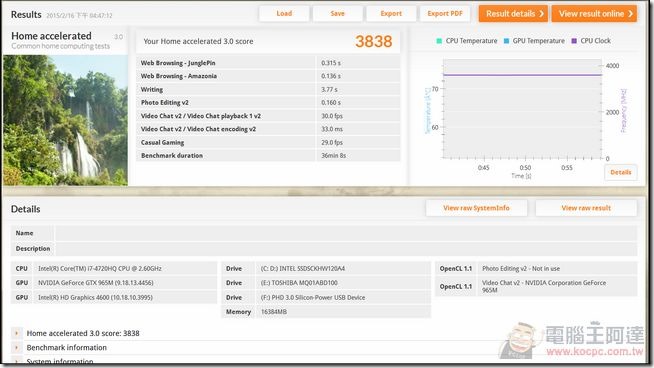Toggle the CPU Clock legend marker
Screen dimensions: 654x368
574,41
